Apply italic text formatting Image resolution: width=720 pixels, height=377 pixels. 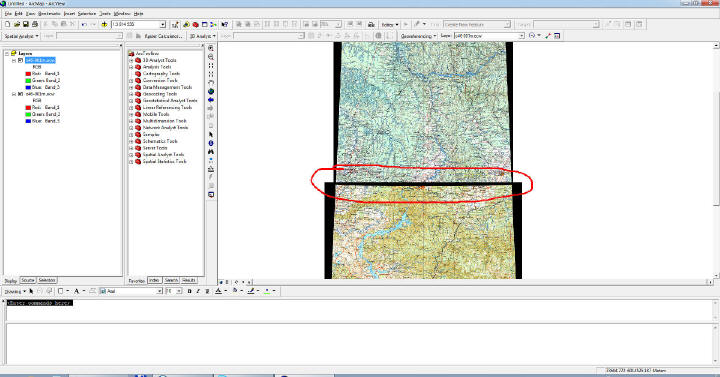pos(198,292)
